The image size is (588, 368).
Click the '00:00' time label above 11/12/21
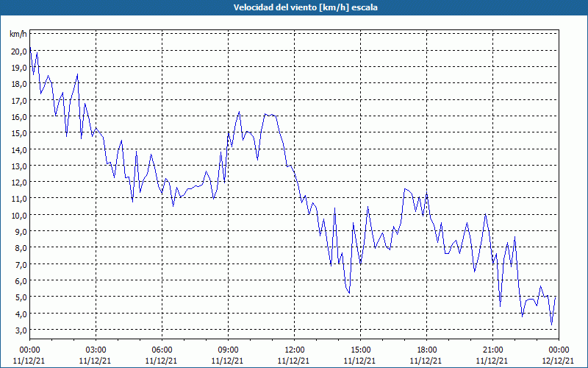(29, 350)
